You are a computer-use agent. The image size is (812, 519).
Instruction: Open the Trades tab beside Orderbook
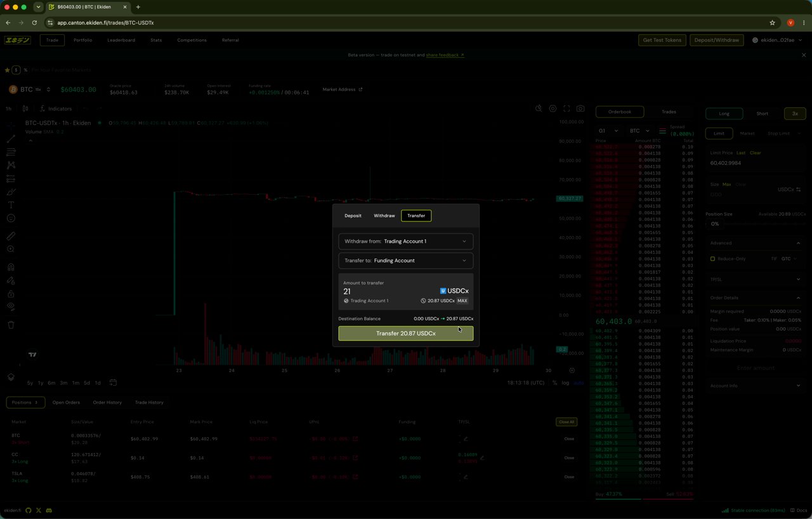pos(669,112)
